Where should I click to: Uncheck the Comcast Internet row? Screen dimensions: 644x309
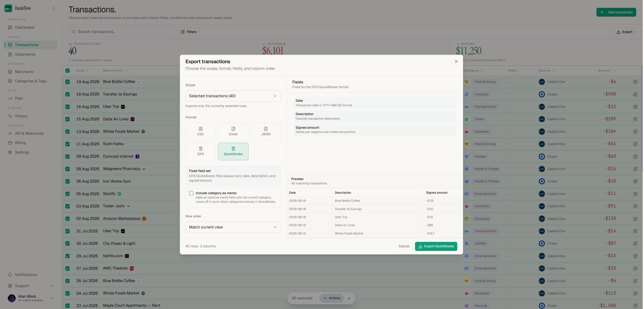(x=67, y=156)
